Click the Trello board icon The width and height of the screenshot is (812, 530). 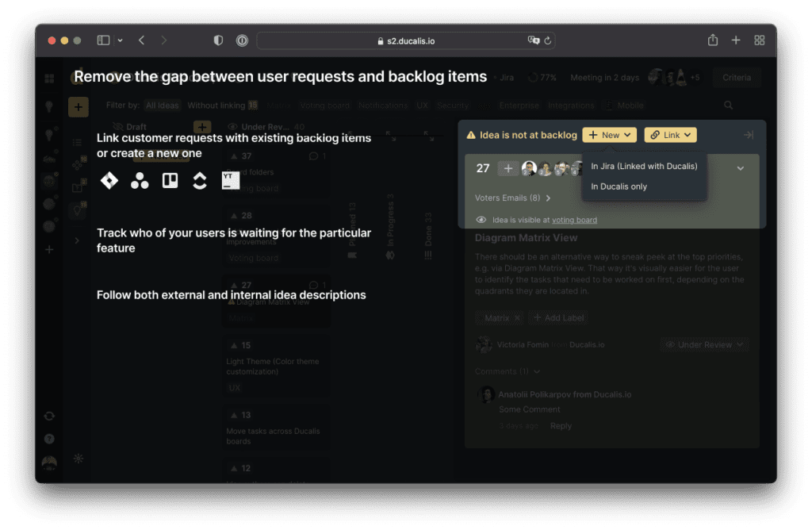point(170,181)
